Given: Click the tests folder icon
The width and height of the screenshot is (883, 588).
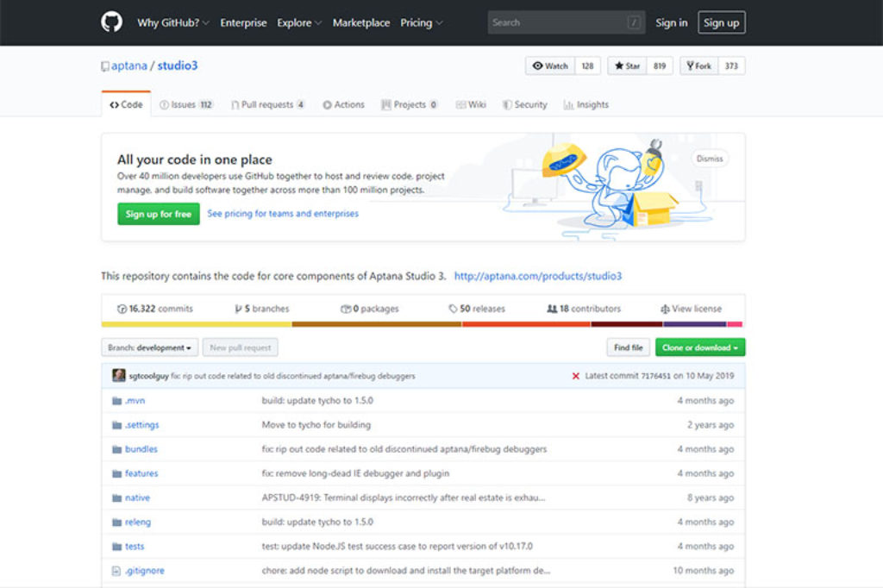Looking at the screenshot, I should (117, 547).
